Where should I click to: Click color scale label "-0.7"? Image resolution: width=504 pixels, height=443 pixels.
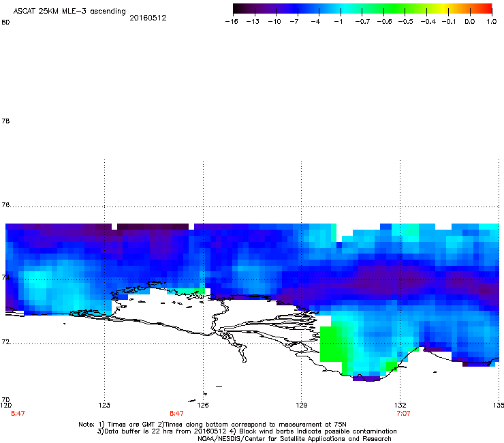tap(362, 22)
